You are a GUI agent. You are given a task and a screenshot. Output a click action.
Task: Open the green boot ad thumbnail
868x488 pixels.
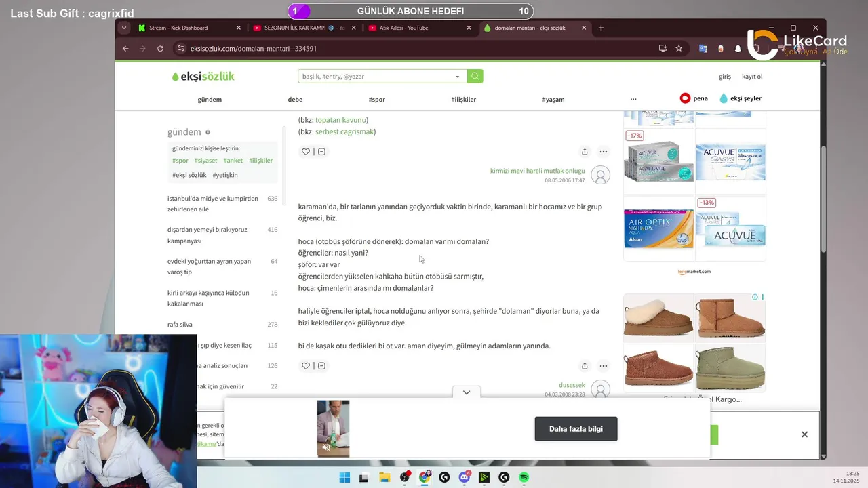tap(730, 367)
